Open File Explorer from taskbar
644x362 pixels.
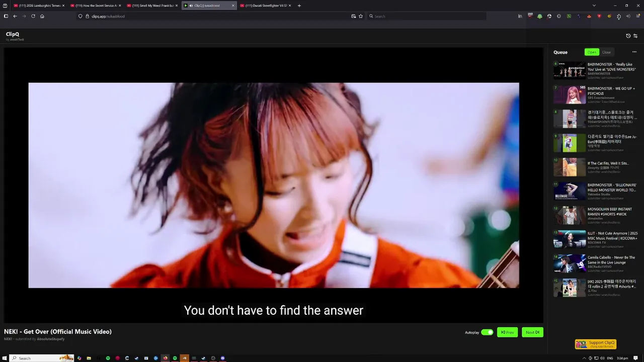click(x=89, y=358)
